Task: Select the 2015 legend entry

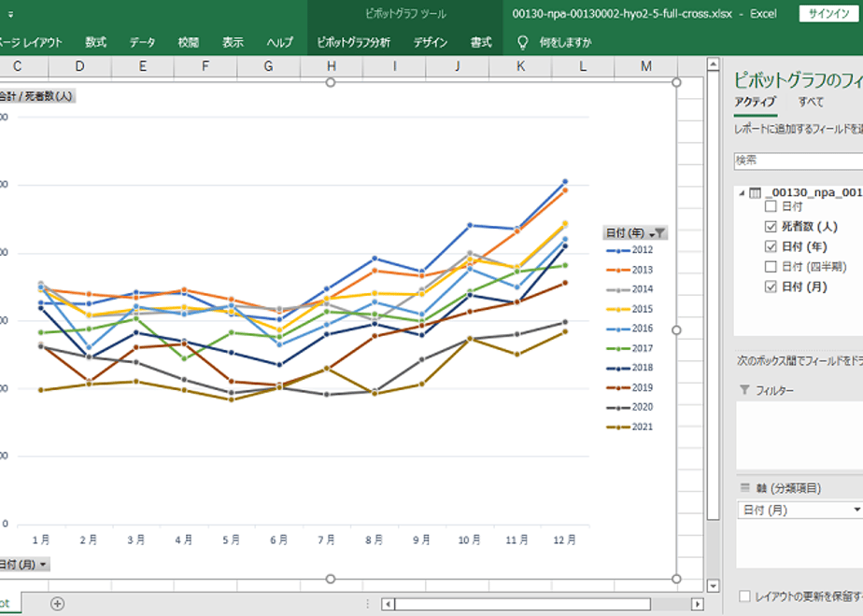Action: pos(630,309)
